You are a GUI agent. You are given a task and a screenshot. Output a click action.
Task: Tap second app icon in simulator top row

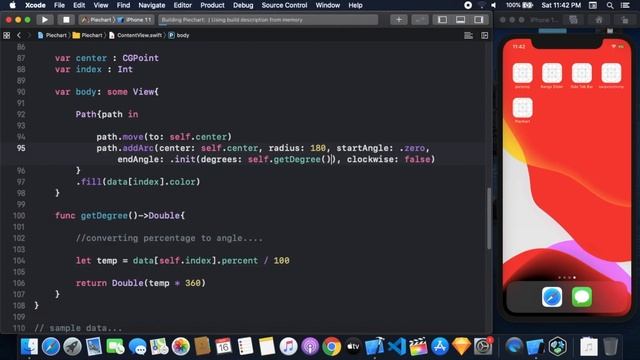pyautogui.click(x=552, y=73)
